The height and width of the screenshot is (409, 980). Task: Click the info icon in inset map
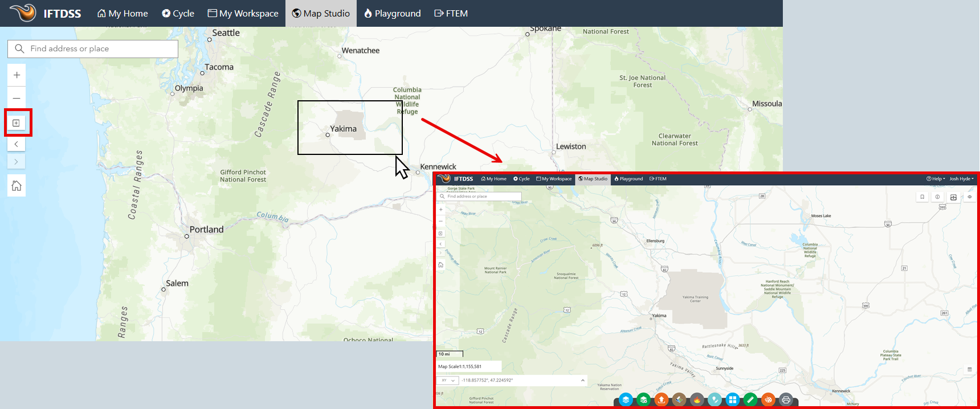pos(937,197)
